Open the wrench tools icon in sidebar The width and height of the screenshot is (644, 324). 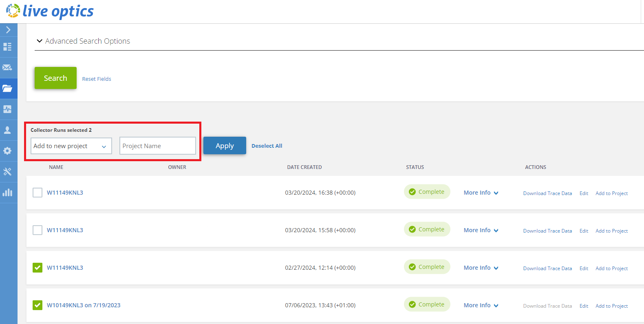point(7,172)
